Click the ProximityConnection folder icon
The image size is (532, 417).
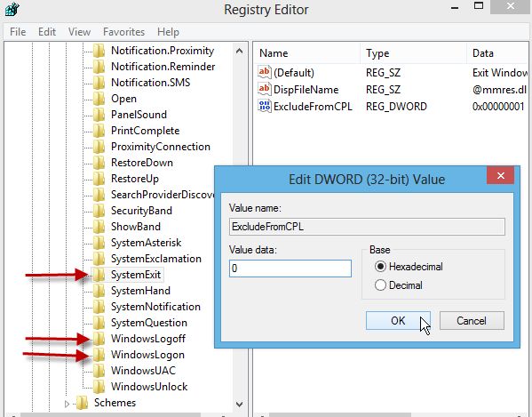pos(99,147)
